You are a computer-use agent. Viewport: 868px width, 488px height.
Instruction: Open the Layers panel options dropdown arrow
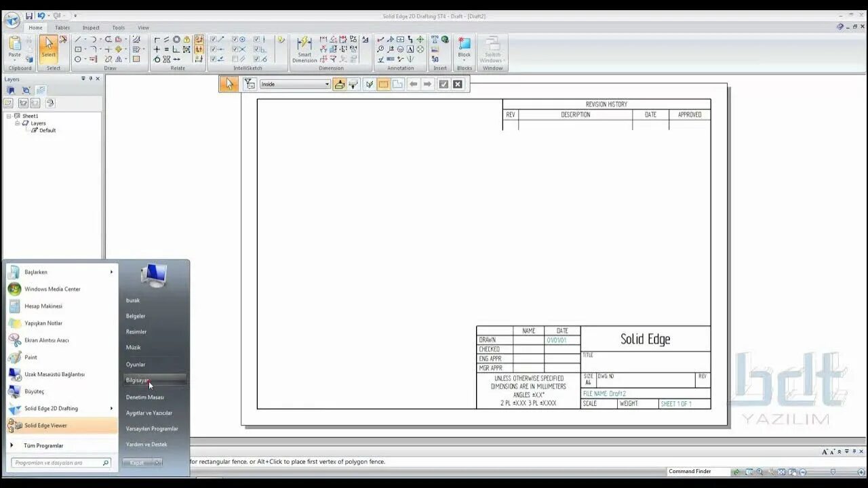(83, 79)
